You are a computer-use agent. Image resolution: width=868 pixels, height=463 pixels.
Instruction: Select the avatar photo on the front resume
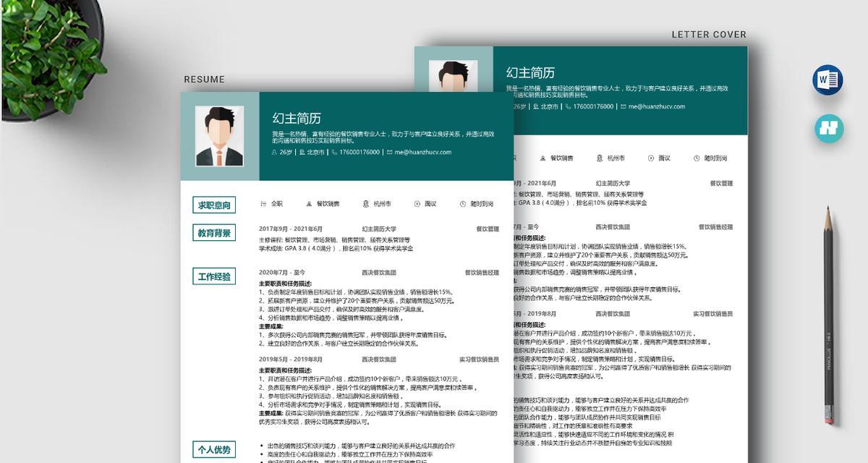219,137
